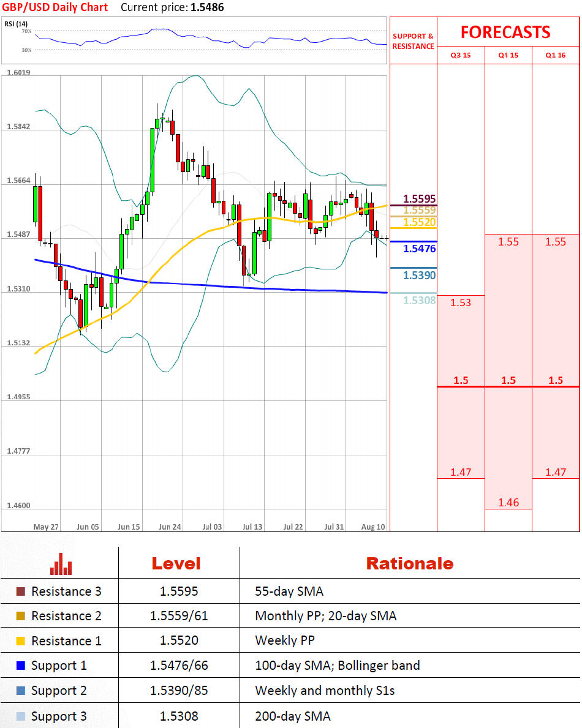The width and height of the screenshot is (582, 728).
Task: Click the 200-day SMA rationale
Action: (x=293, y=716)
